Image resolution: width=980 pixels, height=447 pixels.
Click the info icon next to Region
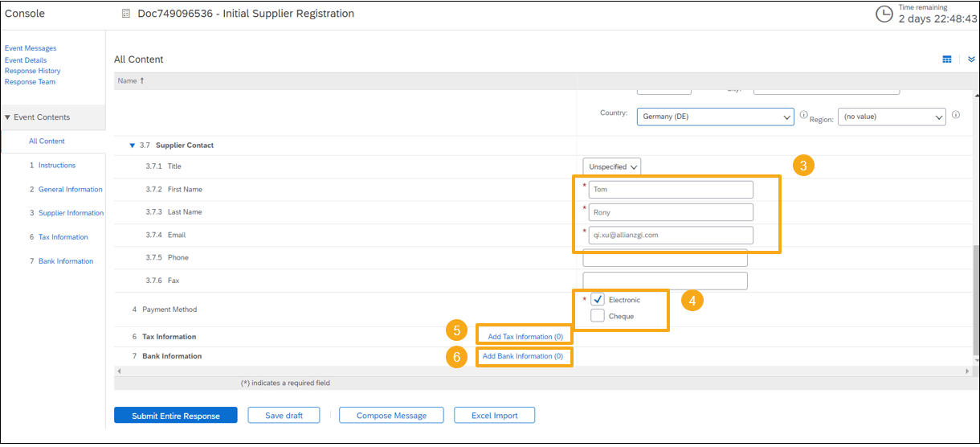click(x=956, y=115)
